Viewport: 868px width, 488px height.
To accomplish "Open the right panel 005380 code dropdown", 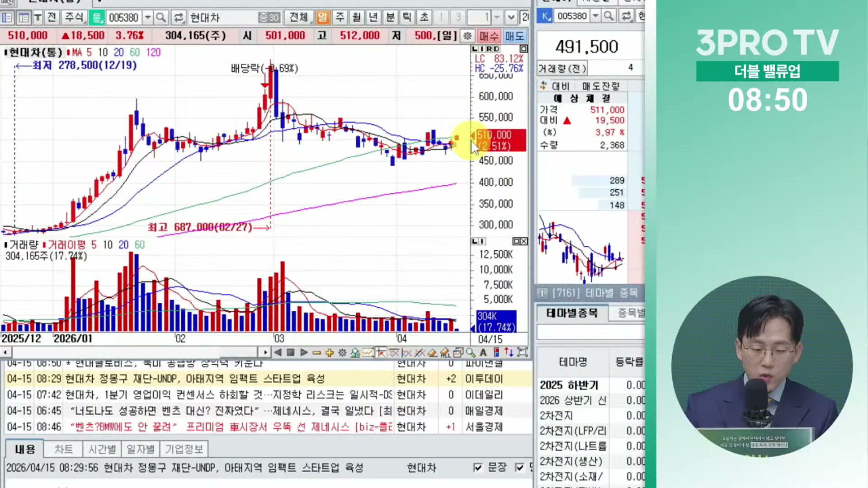I will (595, 16).
